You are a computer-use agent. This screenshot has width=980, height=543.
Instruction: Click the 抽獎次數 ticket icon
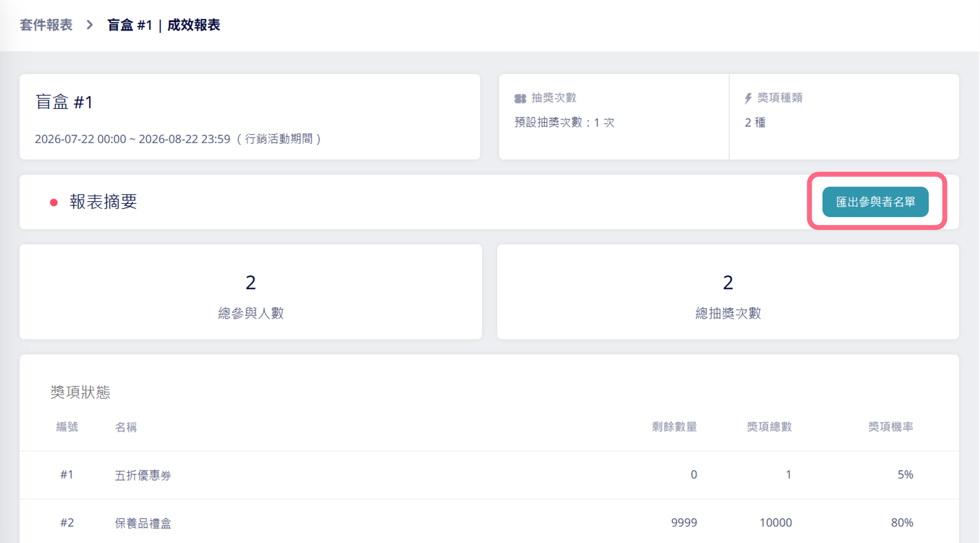[520, 99]
